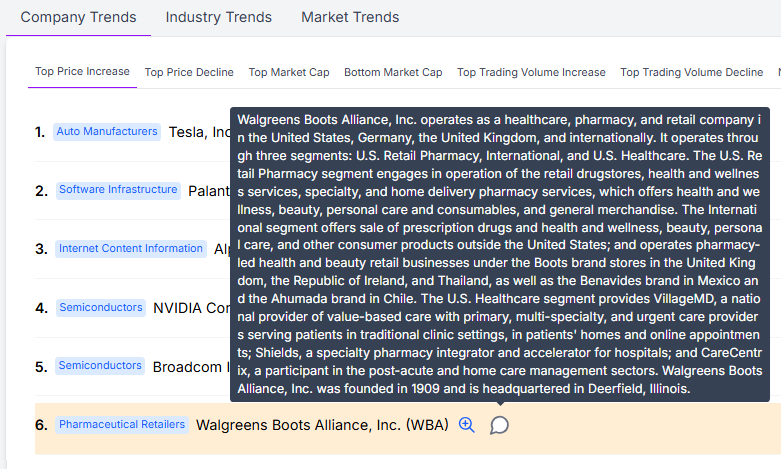
Task: Click the speech bubble icon beside Walgreens
Action: 499,425
